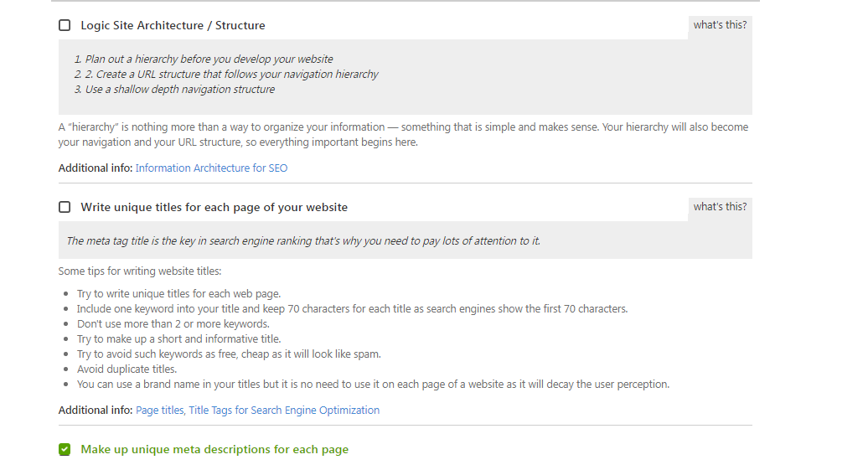868x470 pixels.
Task: Follow the Title Tags for Search Engine Optimization link
Action: pos(284,411)
